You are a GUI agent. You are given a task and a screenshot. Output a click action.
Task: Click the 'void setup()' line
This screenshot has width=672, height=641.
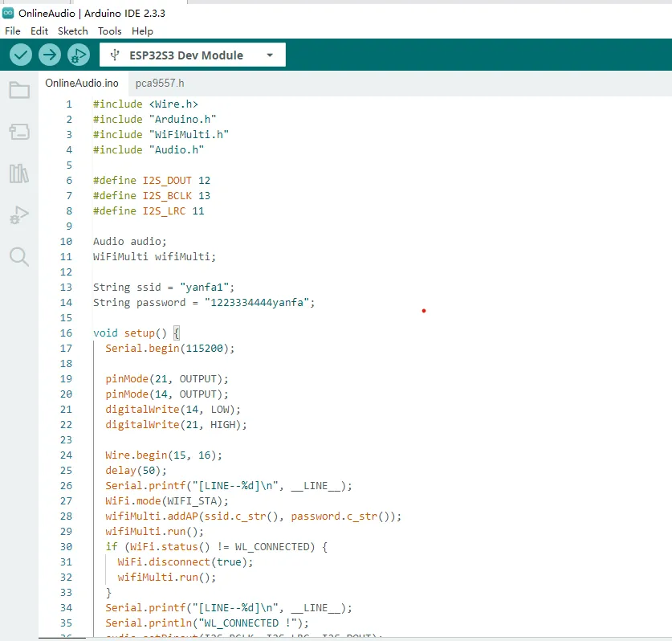136,333
